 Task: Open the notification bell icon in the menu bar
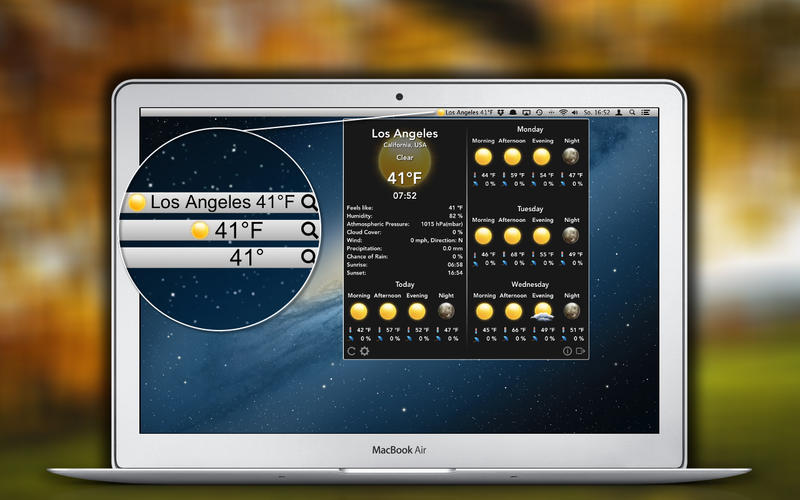coord(513,112)
